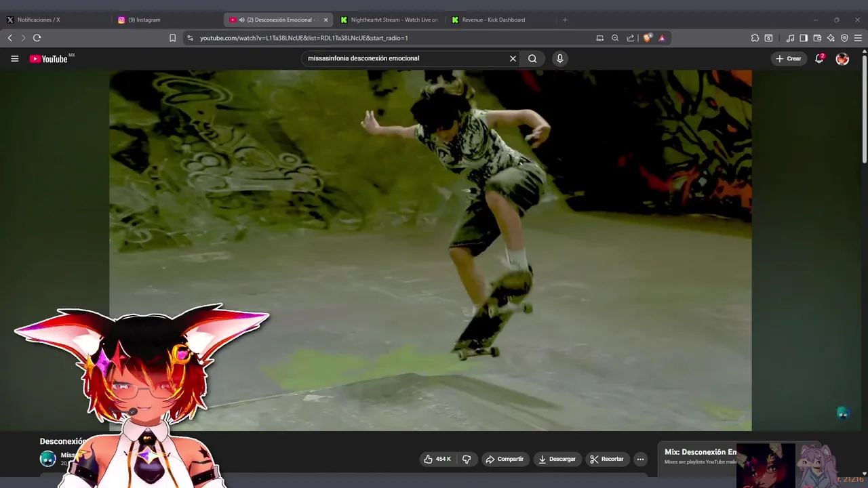Switch to Revenue - Kick Dashboard tab
Viewport: 868px width, 488px height.
point(500,20)
